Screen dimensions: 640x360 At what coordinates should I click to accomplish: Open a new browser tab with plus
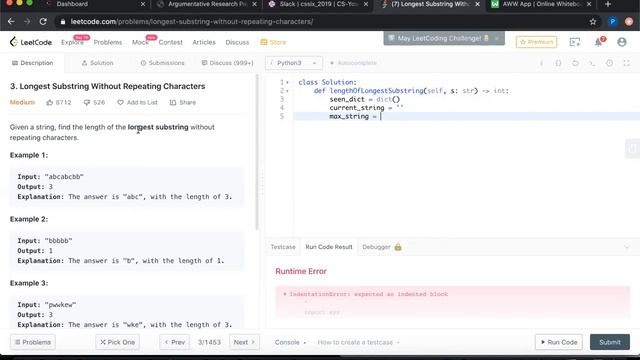click(608, 4)
